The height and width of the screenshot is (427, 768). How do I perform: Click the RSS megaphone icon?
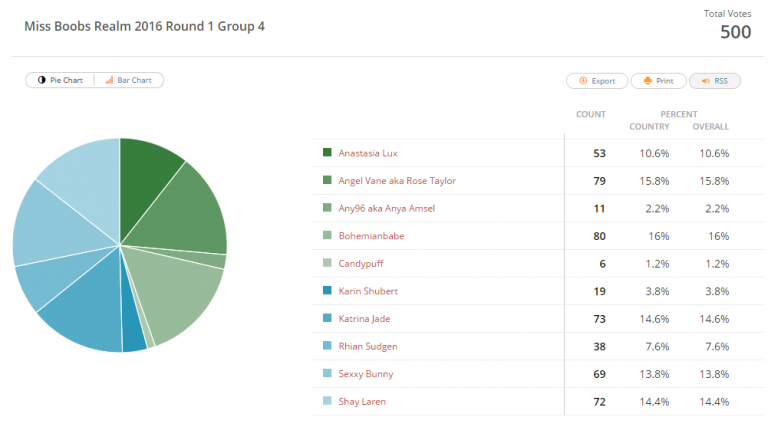point(705,81)
